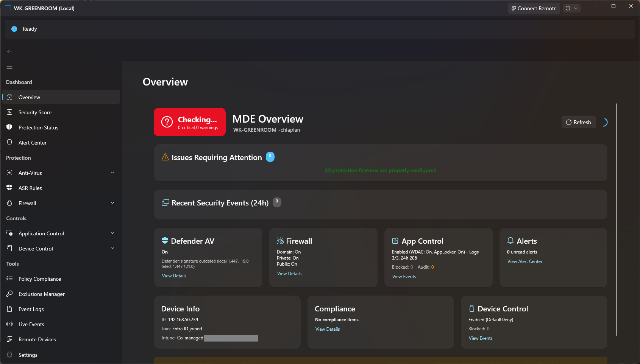
Task: Open the clock dropdown in the title bar
Action: click(x=572, y=8)
